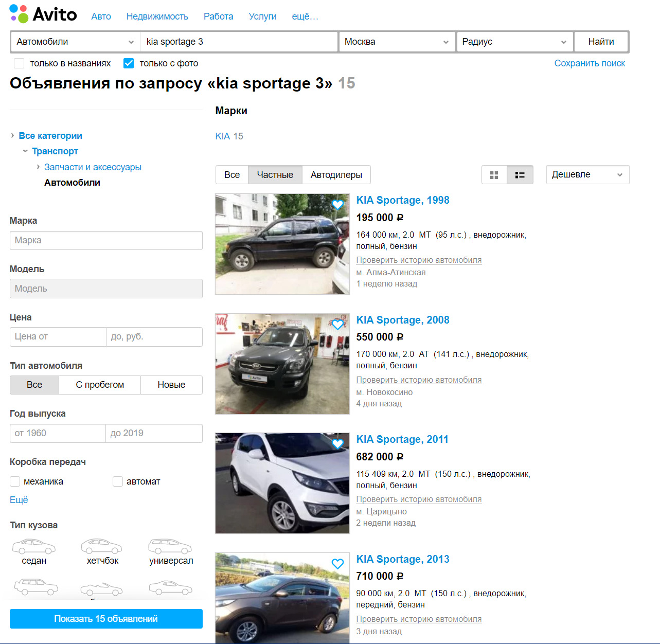
Task: Open the 2013 Sportage photo
Action: click(282, 598)
